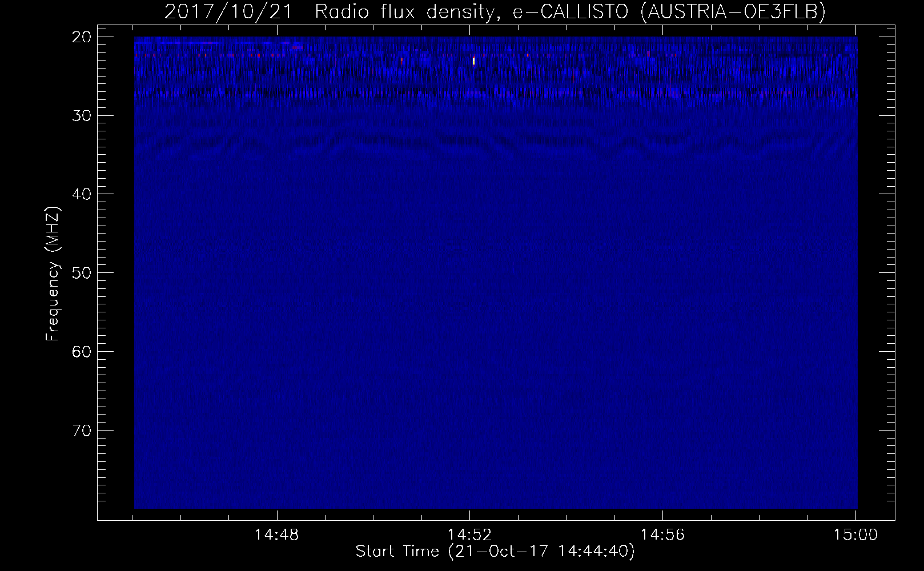Click the 14:48 time tick label

coord(277,535)
